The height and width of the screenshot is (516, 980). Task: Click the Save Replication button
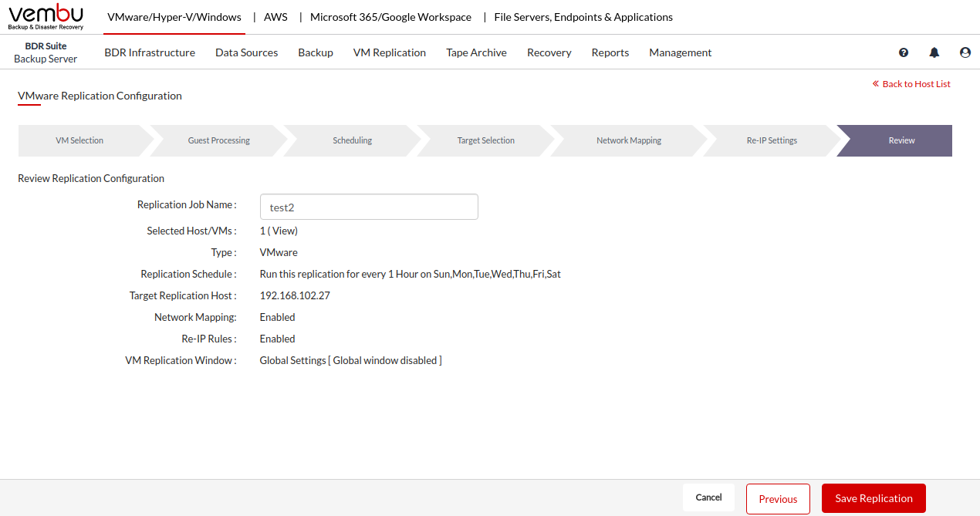(874, 498)
